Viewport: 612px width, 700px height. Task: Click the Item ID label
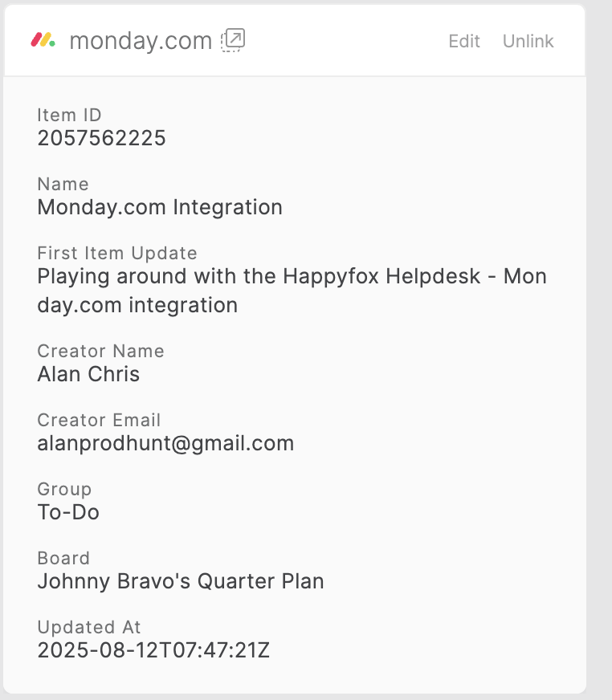tap(69, 115)
